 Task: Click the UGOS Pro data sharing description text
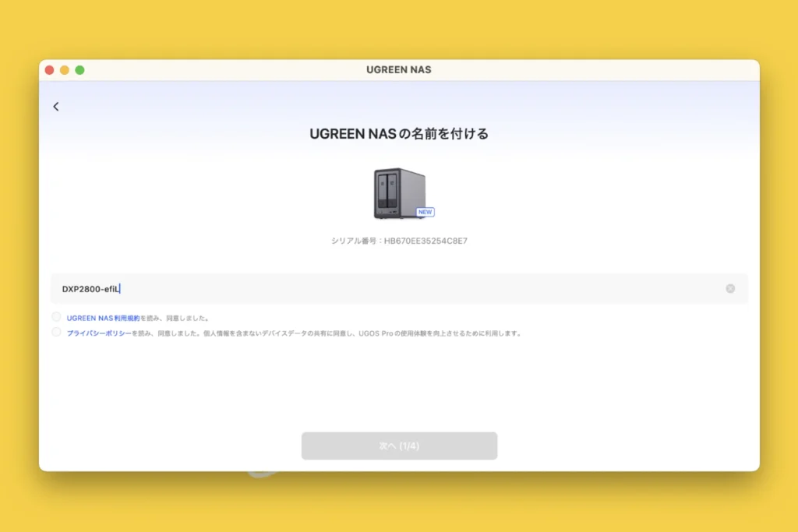(390, 333)
